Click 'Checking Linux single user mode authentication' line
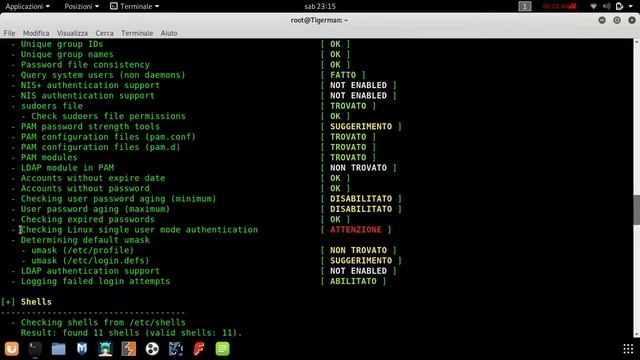640x360 pixels. click(x=139, y=230)
